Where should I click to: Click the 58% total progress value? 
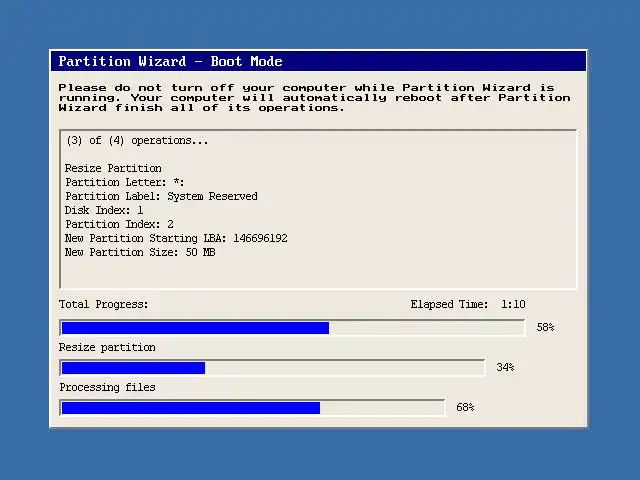[545, 327]
